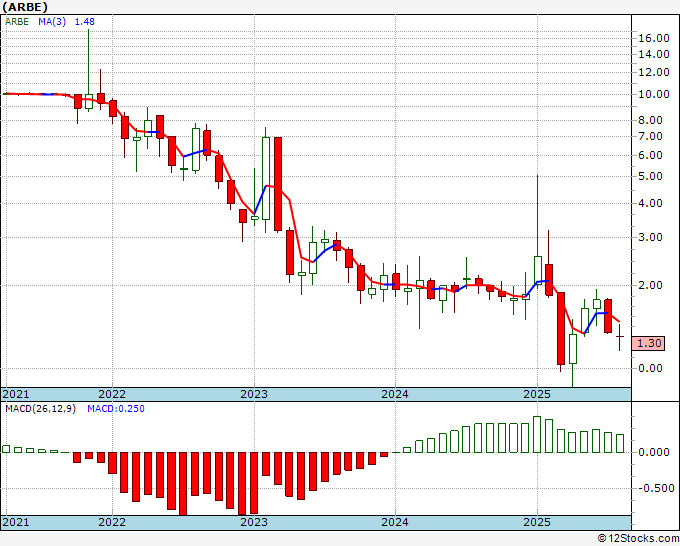Viewport: 680px width, 546px height.
Task: Click the ARBE legend label
Action: [17, 22]
